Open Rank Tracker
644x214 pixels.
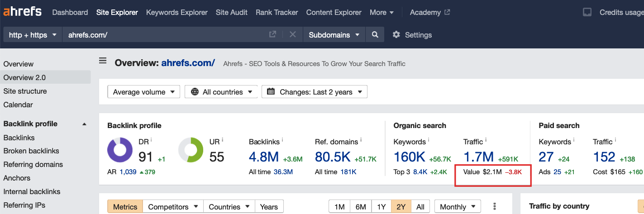pyautogui.click(x=277, y=12)
